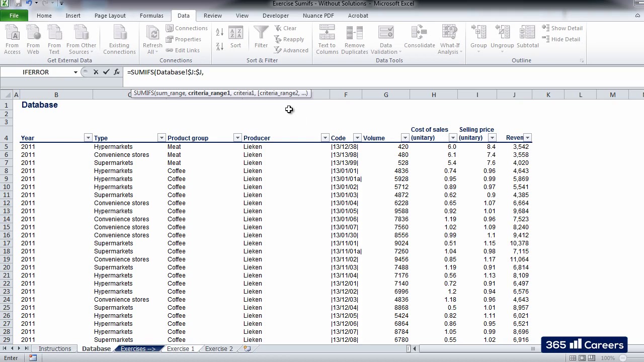Sort A to Z ascending icon
The image size is (644, 362).
pos(219,32)
